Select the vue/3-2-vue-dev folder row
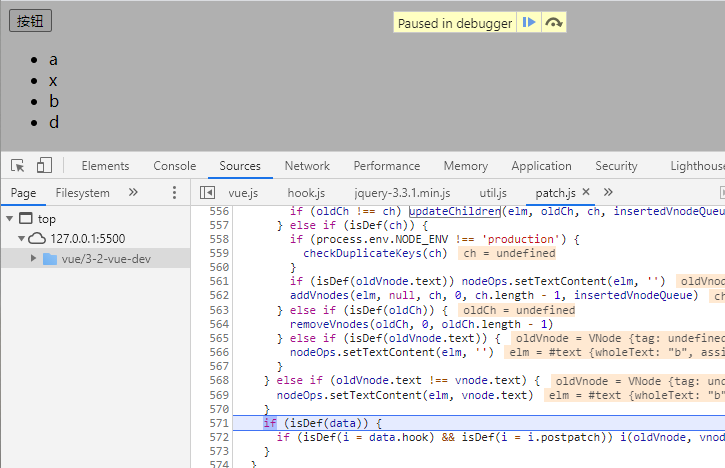Image resolution: width=725 pixels, height=468 pixels. click(95, 259)
